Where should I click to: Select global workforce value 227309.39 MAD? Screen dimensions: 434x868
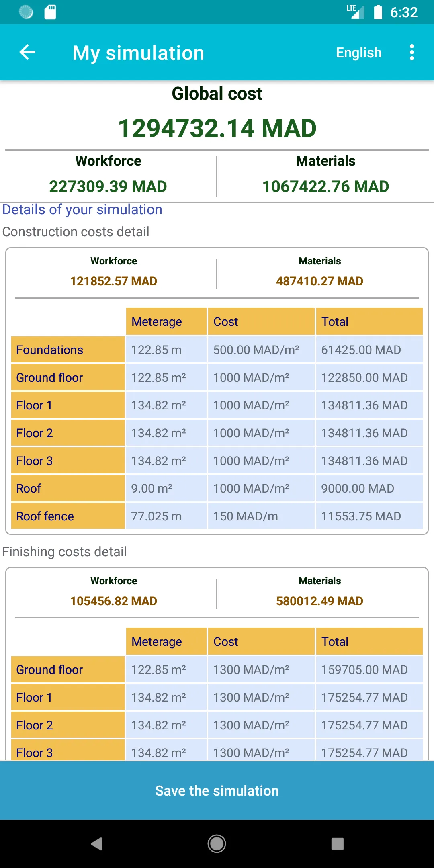pyautogui.click(x=108, y=186)
